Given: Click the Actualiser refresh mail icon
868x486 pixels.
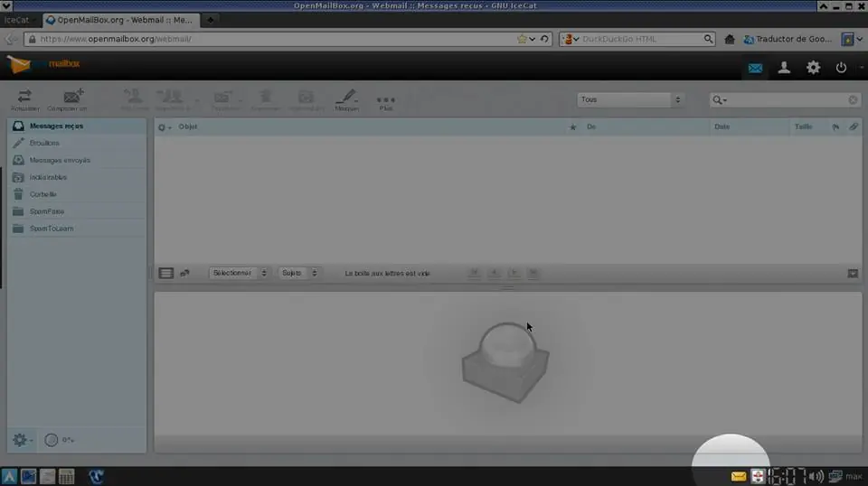Looking at the screenshot, I should click(x=24, y=99).
